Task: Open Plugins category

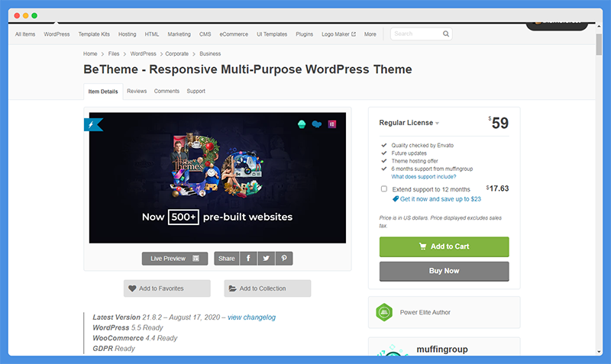Action: 304,34
